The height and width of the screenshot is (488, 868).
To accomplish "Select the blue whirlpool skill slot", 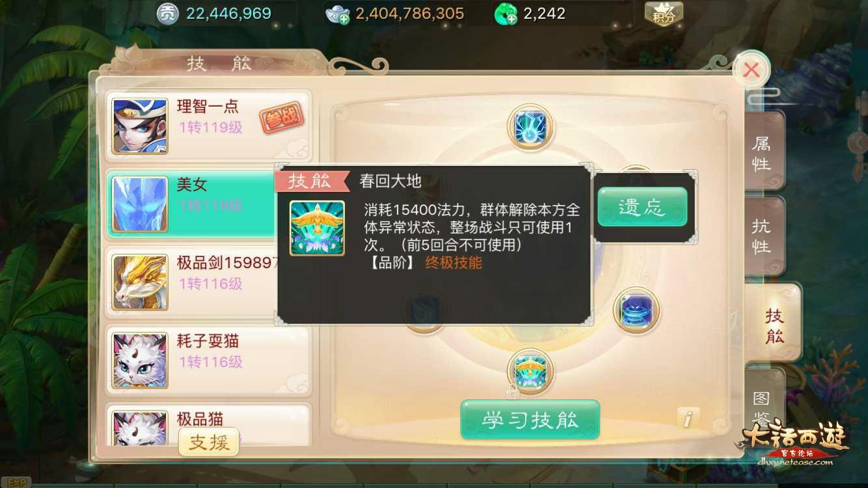I will (636, 310).
